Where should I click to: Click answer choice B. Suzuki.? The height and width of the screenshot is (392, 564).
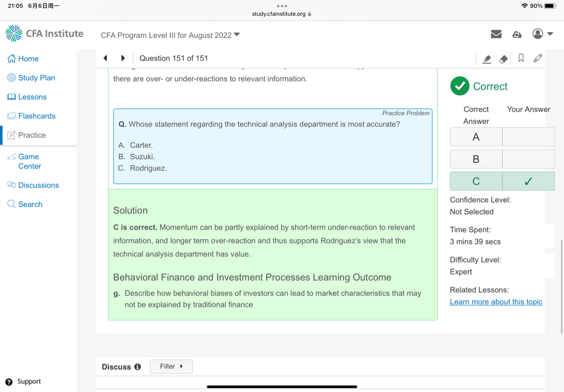click(137, 157)
